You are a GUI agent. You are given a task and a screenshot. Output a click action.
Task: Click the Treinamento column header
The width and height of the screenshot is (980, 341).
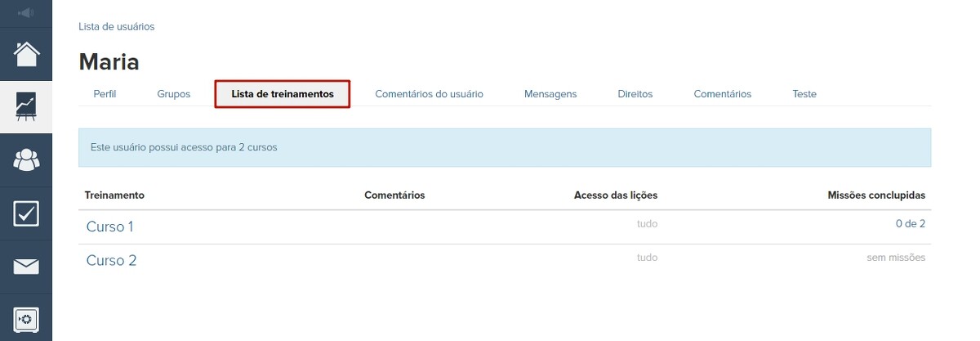114,195
